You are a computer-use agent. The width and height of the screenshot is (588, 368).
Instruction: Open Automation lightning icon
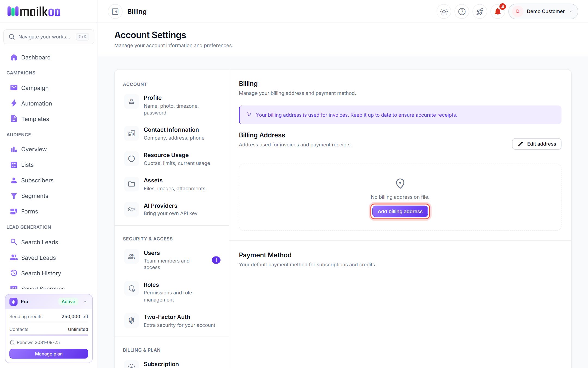(14, 103)
